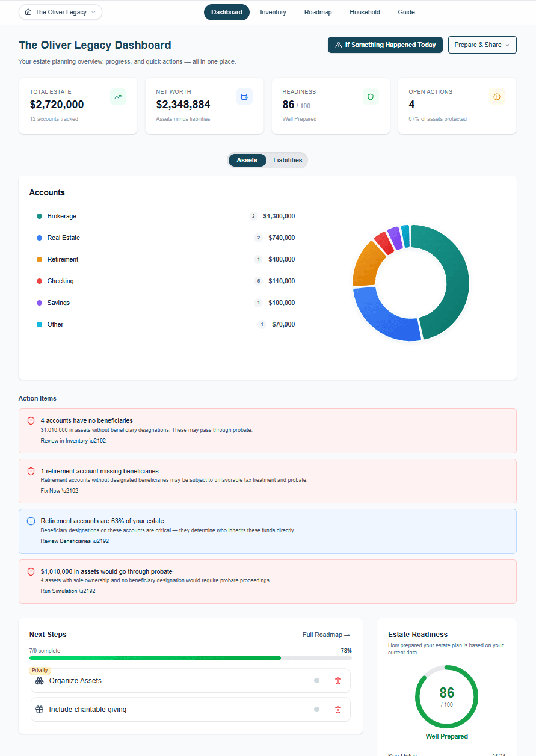Click the Net Worth wallet icon
The image size is (536, 756).
pyautogui.click(x=244, y=97)
